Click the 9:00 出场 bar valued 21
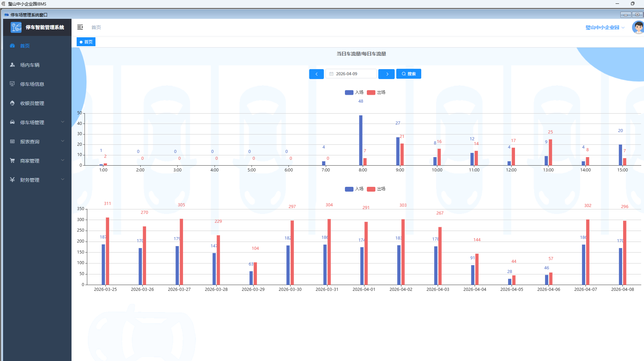The width and height of the screenshot is (644, 361). pyautogui.click(x=402, y=154)
